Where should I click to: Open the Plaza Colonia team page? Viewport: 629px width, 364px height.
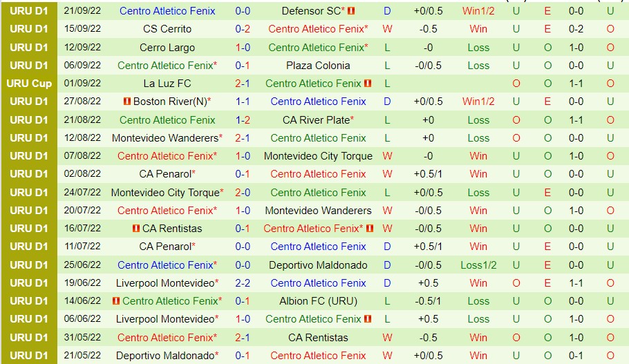318,66
